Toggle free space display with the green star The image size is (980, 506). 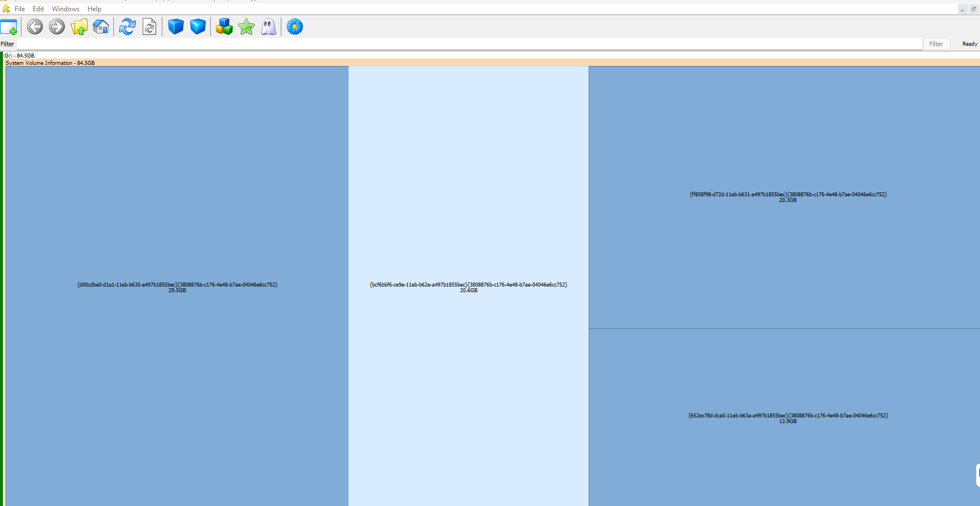pos(246,27)
